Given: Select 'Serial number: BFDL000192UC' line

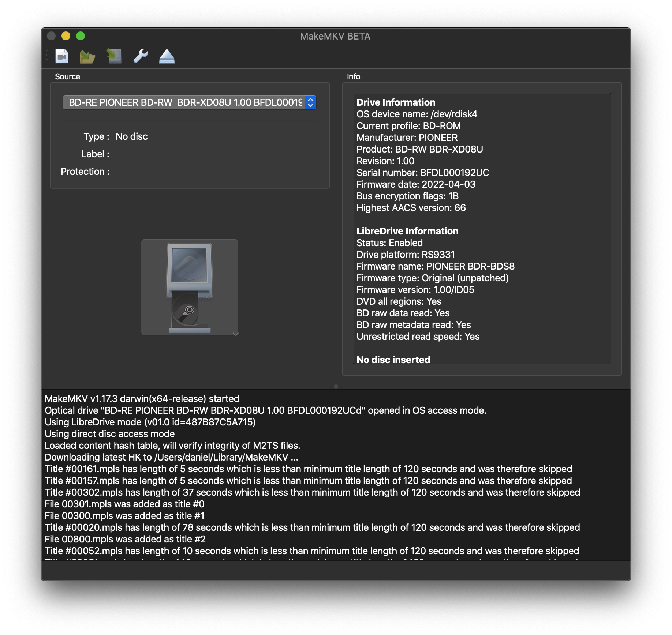Looking at the screenshot, I should [423, 173].
